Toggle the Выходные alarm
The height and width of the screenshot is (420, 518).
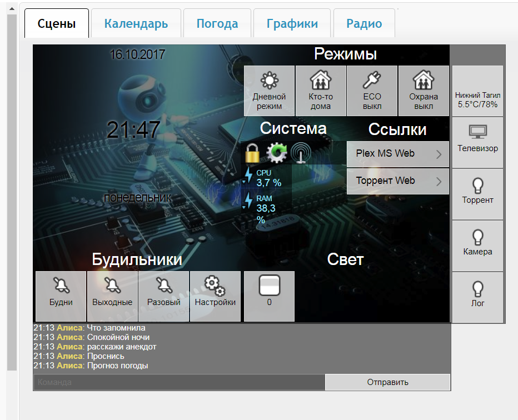click(x=112, y=296)
